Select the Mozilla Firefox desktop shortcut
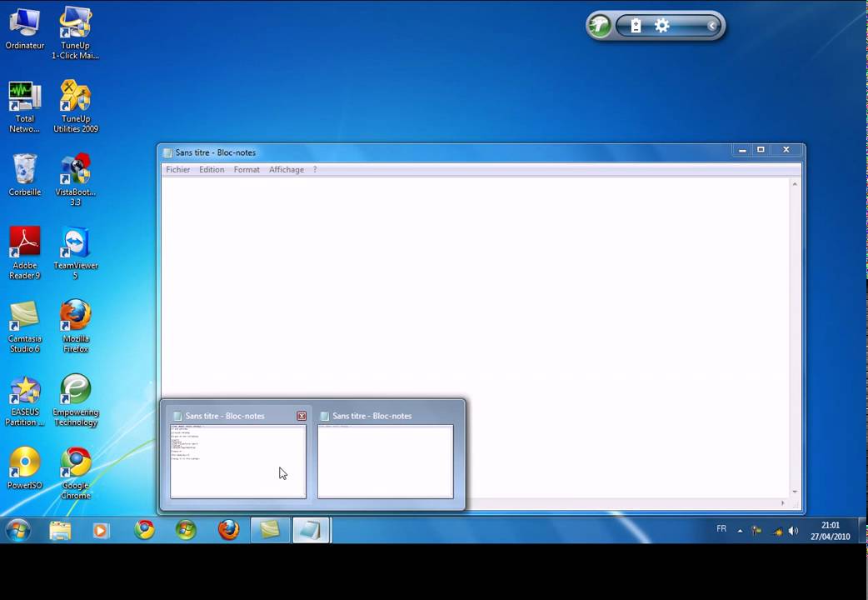 click(x=75, y=327)
